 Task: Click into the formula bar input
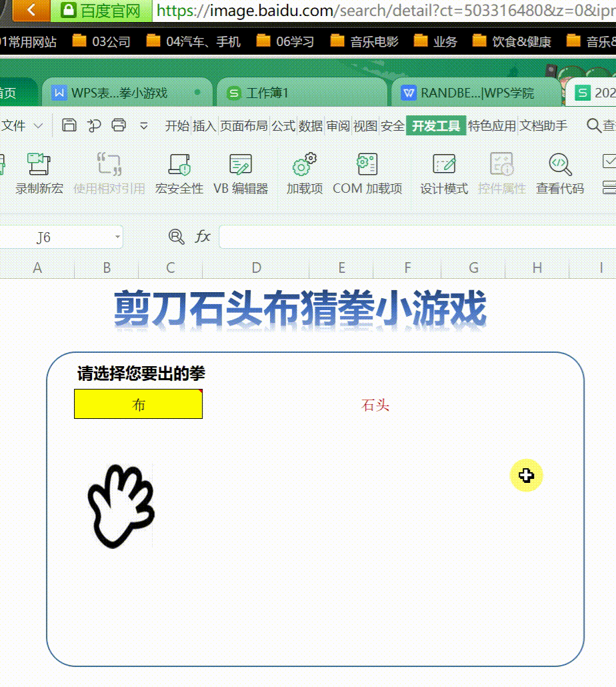(417, 237)
